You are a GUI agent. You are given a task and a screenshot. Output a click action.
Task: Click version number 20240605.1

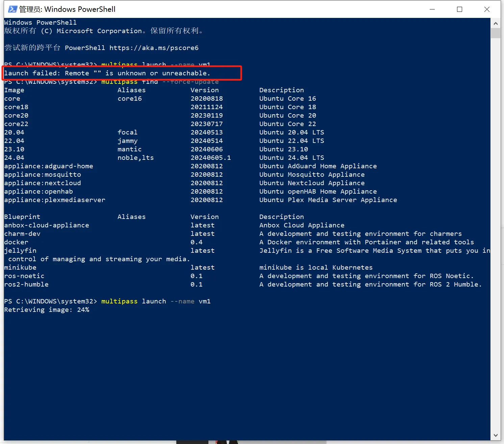pos(210,158)
